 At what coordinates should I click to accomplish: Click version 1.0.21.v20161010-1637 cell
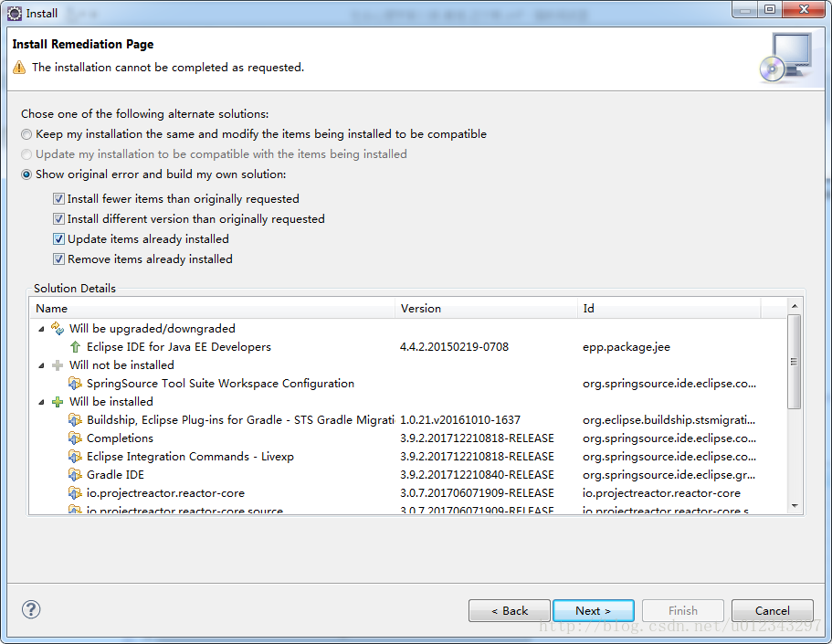click(460, 420)
